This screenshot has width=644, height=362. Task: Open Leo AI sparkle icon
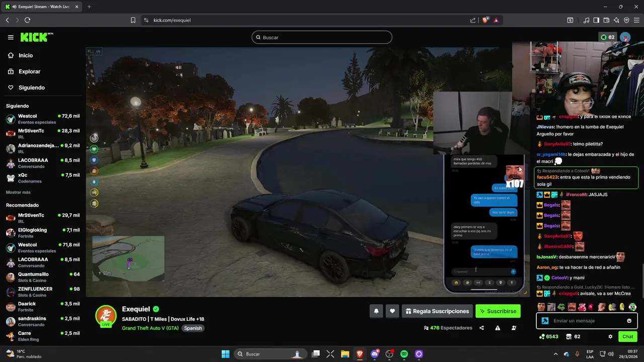(x=616, y=20)
